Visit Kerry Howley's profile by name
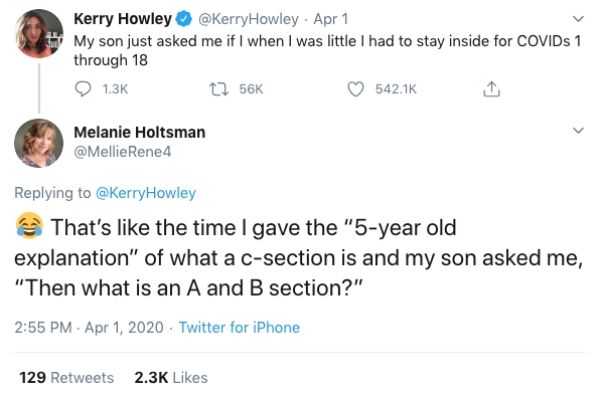The width and height of the screenshot is (600, 401). (x=123, y=18)
